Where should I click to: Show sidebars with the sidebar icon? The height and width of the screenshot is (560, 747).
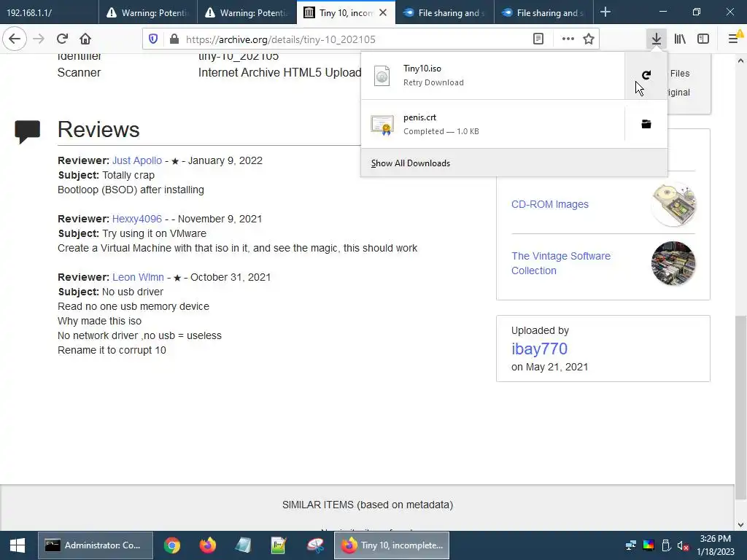(x=703, y=39)
